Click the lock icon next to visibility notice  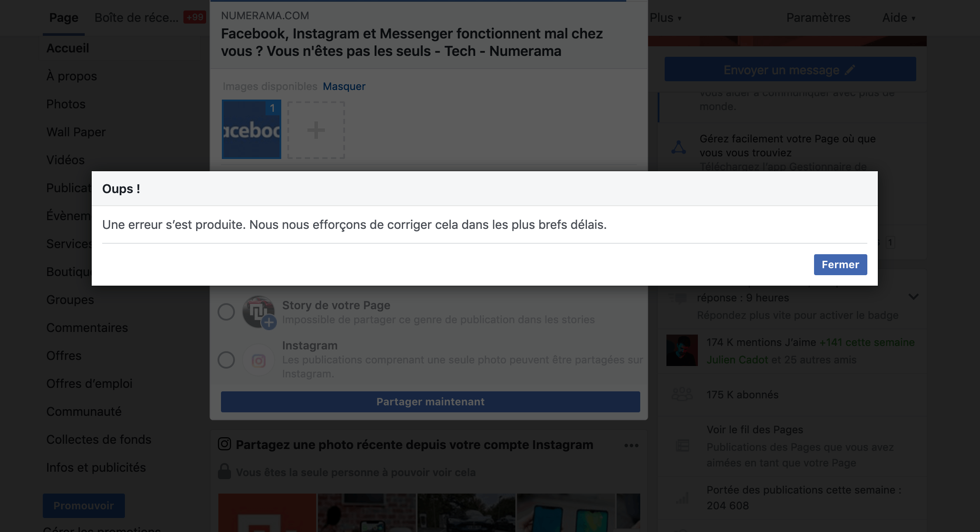pyautogui.click(x=224, y=472)
